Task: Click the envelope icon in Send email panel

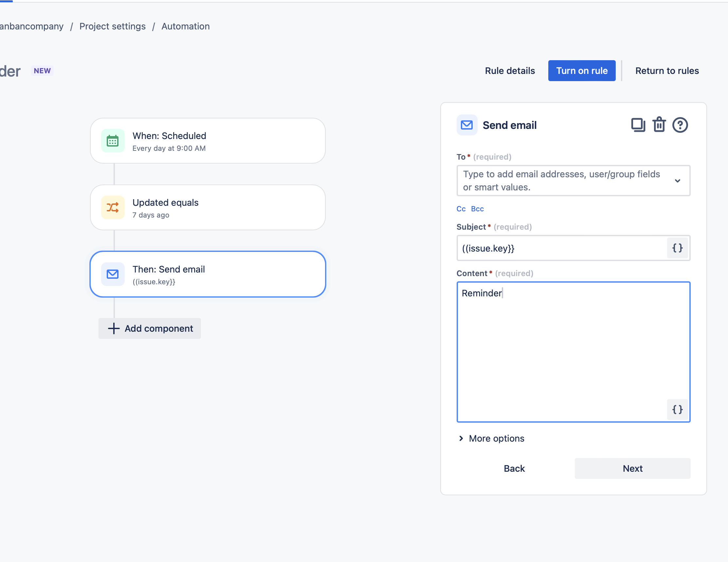Action: [x=467, y=125]
